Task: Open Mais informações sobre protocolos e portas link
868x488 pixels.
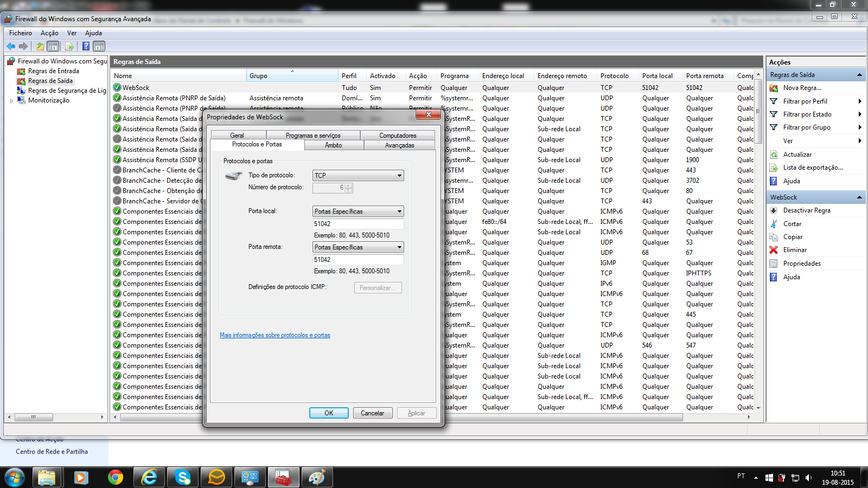Action: pyautogui.click(x=275, y=335)
